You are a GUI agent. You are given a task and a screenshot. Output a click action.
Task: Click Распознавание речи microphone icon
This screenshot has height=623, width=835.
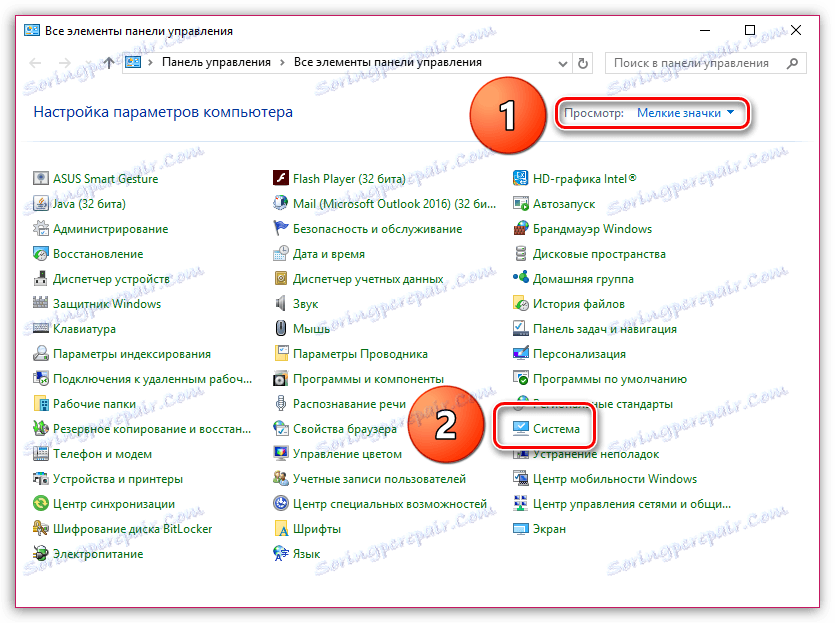281,404
